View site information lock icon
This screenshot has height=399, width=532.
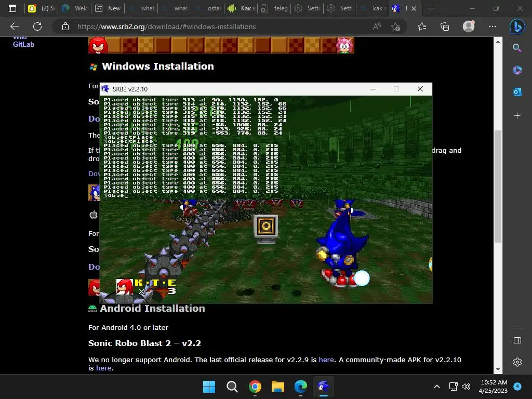tap(65, 26)
